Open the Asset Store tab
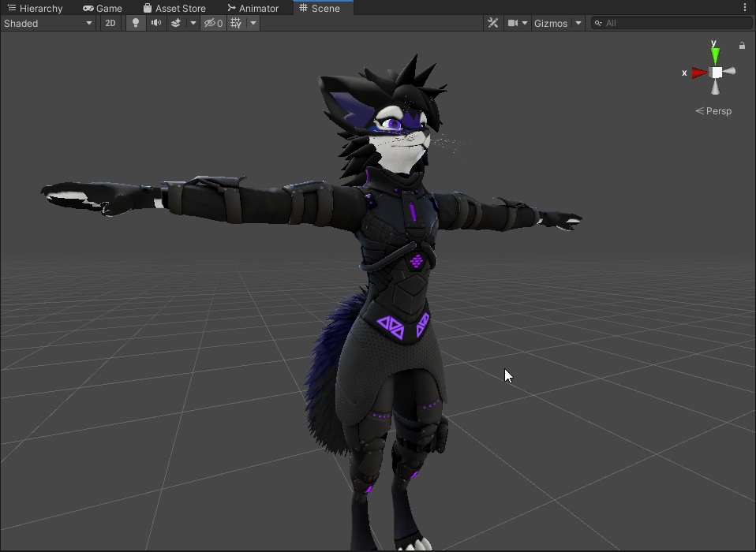The width and height of the screenshot is (756, 552). [174, 8]
